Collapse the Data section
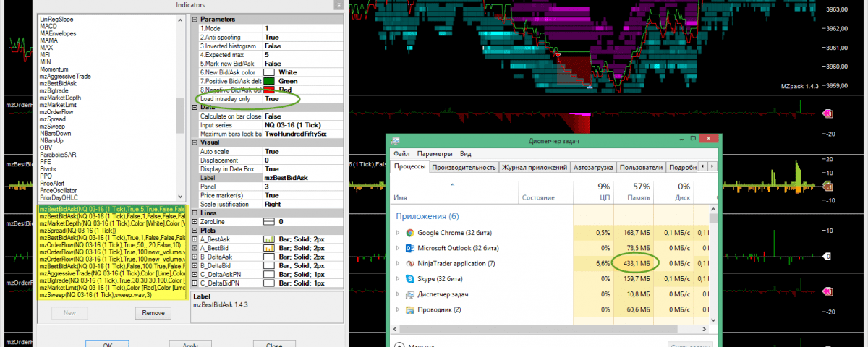Viewport: 868px width, 347px height. click(x=195, y=107)
